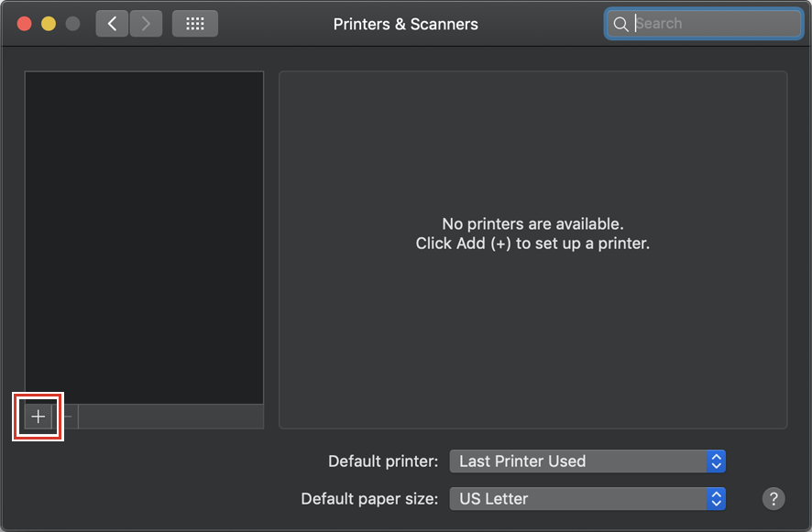Click the magnifying glass in the search field
The height and width of the screenshot is (532, 812).
(x=620, y=24)
